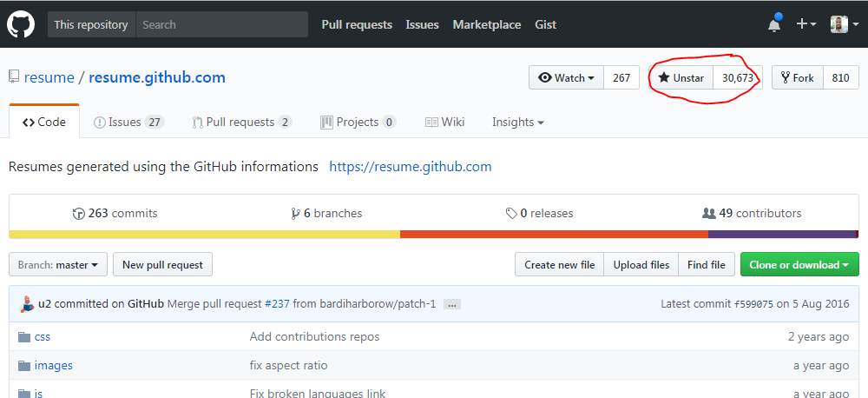
Task: Go to Issues in top navigation
Action: tap(423, 24)
